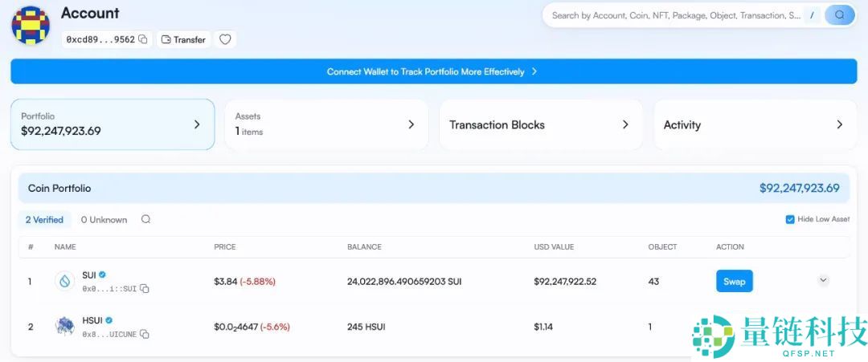868x362 pixels.
Task: Open the Activity card
Action: coord(755,124)
